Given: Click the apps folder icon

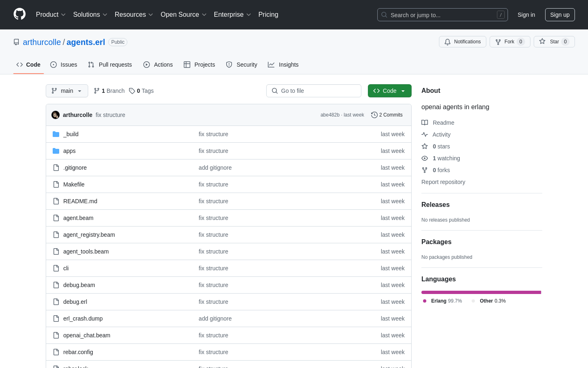Looking at the screenshot, I should click(x=56, y=151).
